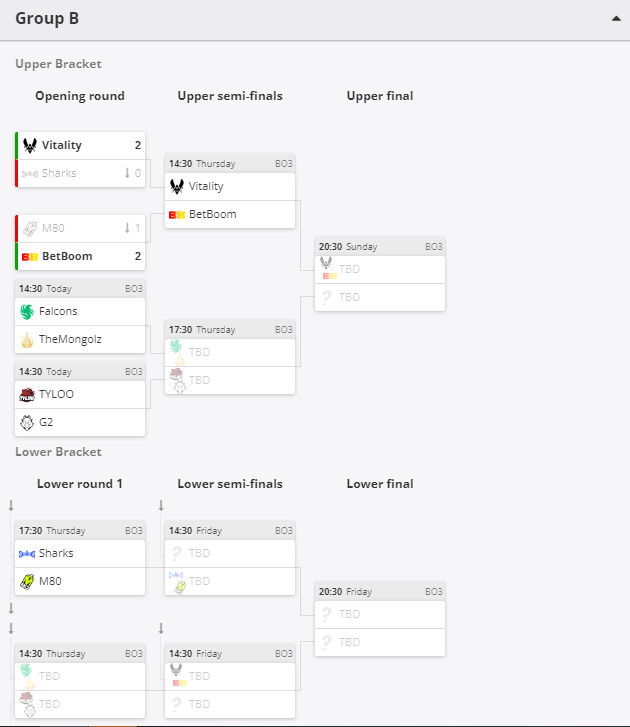Click the M80 logo in Lower round 1
Viewport: 630px width, 727px height.
click(27, 581)
